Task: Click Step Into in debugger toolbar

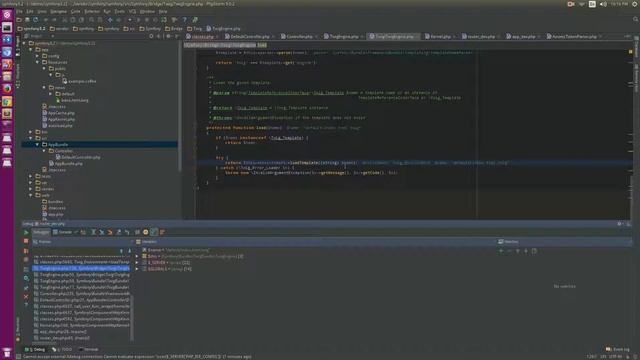Action: point(102,232)
